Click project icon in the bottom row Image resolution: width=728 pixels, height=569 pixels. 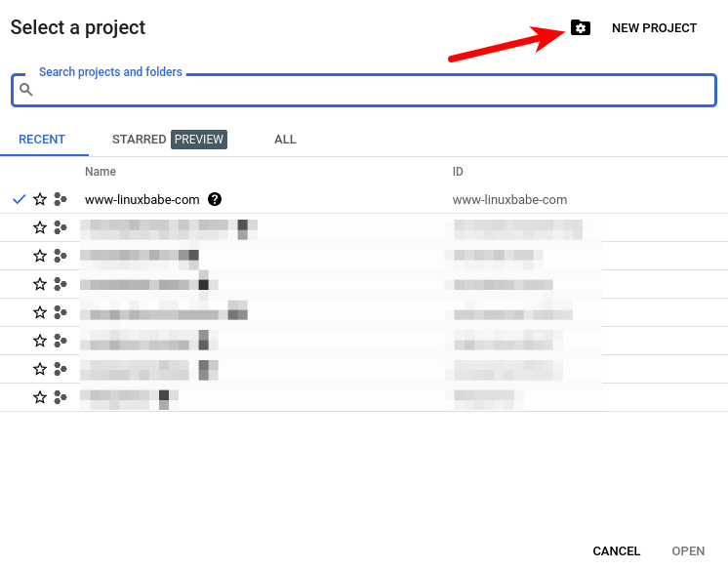(x=61, y=397)
